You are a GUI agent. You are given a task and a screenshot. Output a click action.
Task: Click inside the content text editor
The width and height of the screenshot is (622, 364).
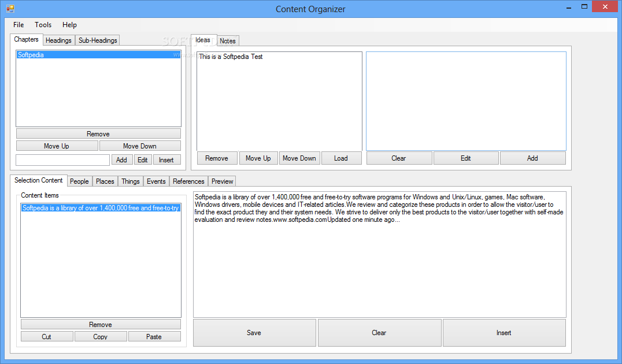point(380,255)
